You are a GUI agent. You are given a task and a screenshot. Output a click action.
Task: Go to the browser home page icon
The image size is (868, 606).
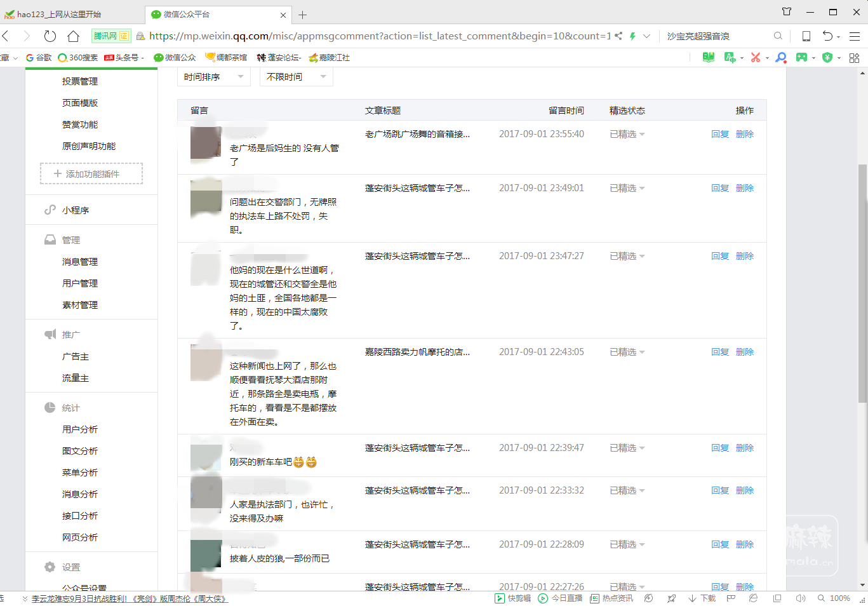point(74,36)
